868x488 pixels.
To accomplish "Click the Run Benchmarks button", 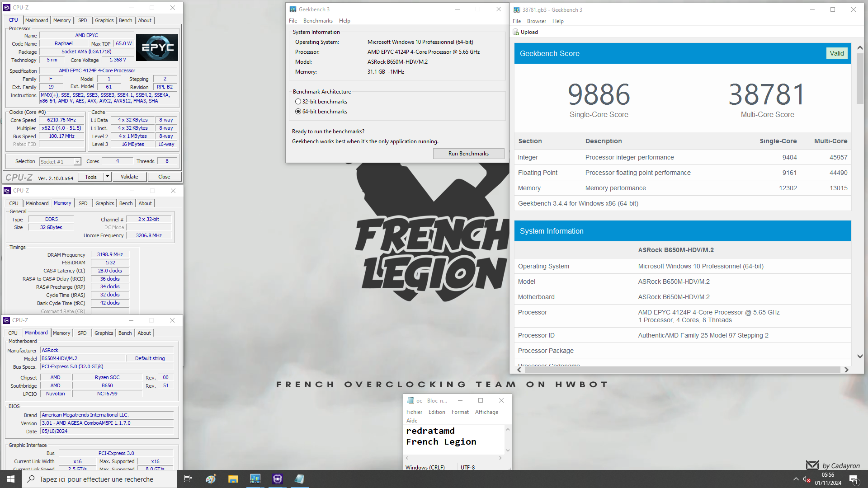I will pyautogui.click(x=468, y=154).
